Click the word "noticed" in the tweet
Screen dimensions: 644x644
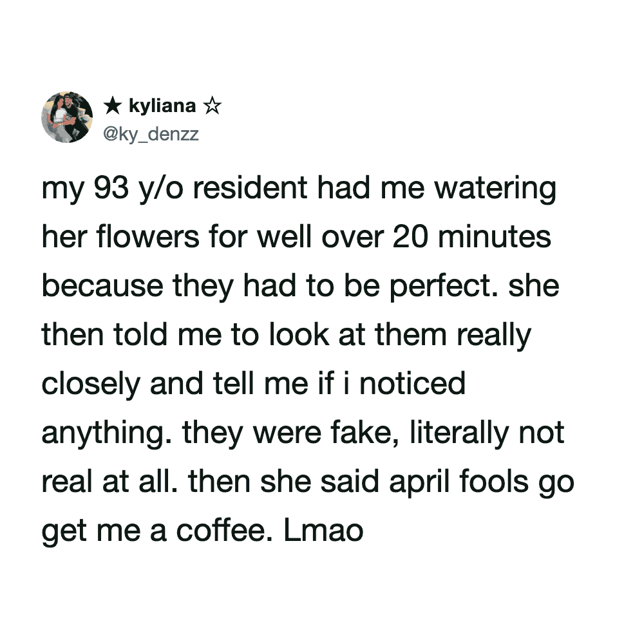pos(412,384)
